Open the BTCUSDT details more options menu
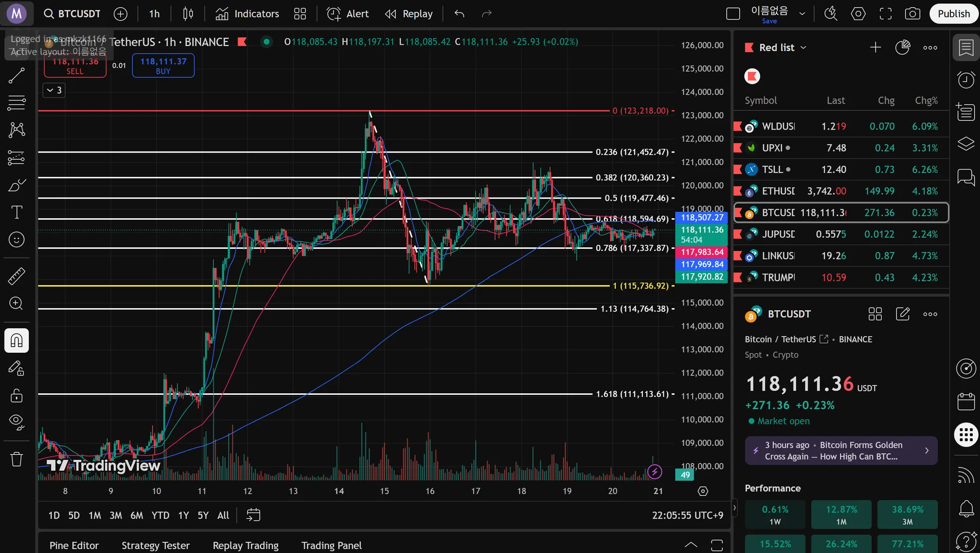980x553 pixels. point(930,314)
